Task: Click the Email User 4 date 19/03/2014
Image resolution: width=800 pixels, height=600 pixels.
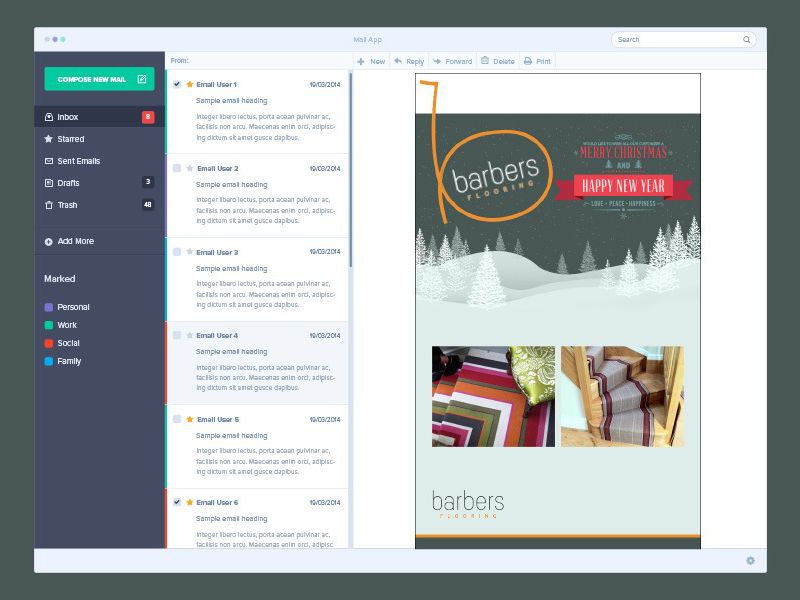Action: pyautogui.click(x=325, y=335)
